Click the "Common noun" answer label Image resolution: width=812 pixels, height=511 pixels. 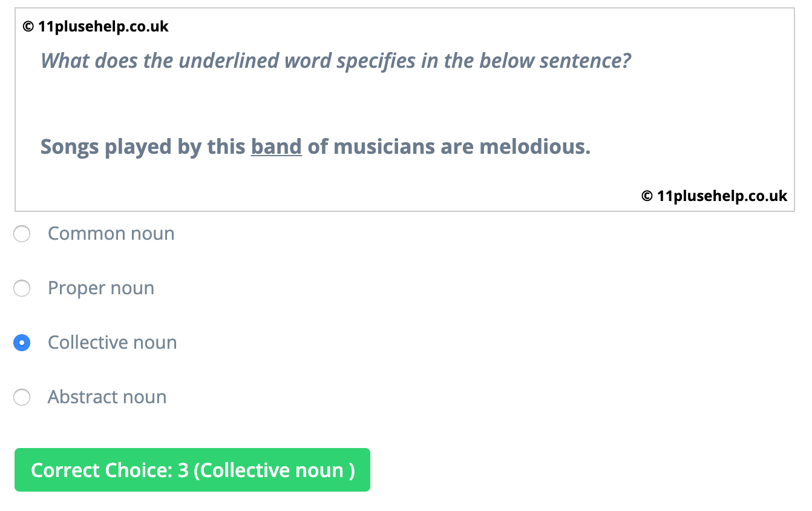[111, 234]
